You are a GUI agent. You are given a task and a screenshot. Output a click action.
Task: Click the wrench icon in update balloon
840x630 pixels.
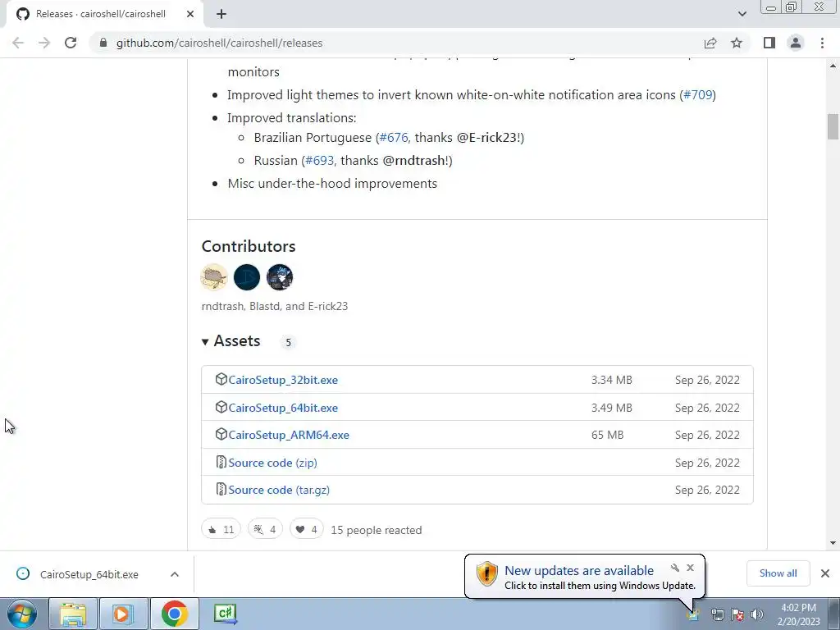[675, 568]
